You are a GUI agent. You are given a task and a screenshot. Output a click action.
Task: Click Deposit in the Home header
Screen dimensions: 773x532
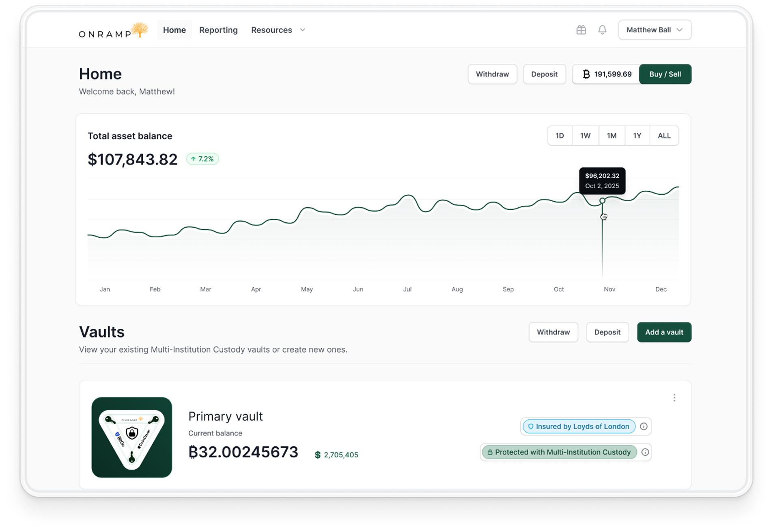tap(544, 74)
